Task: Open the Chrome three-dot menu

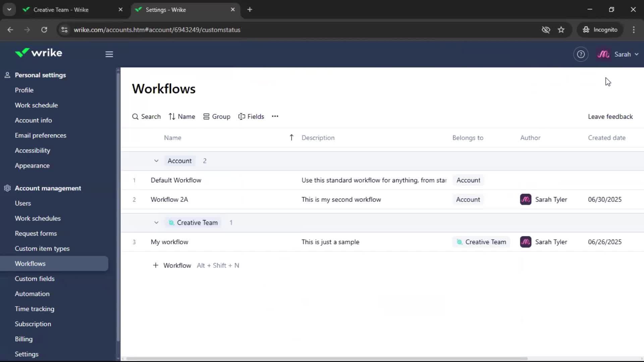Action: click(x=634, y=30)
